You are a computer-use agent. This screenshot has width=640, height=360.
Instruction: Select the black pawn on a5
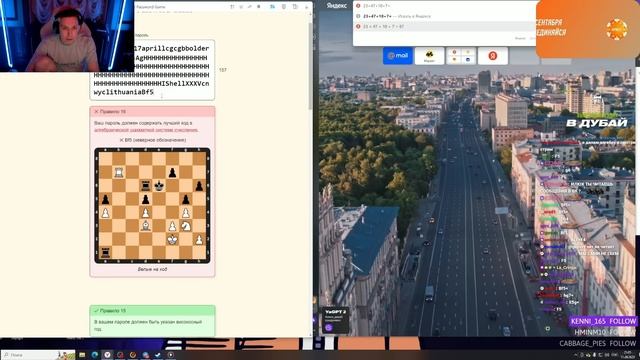[105, 200]
